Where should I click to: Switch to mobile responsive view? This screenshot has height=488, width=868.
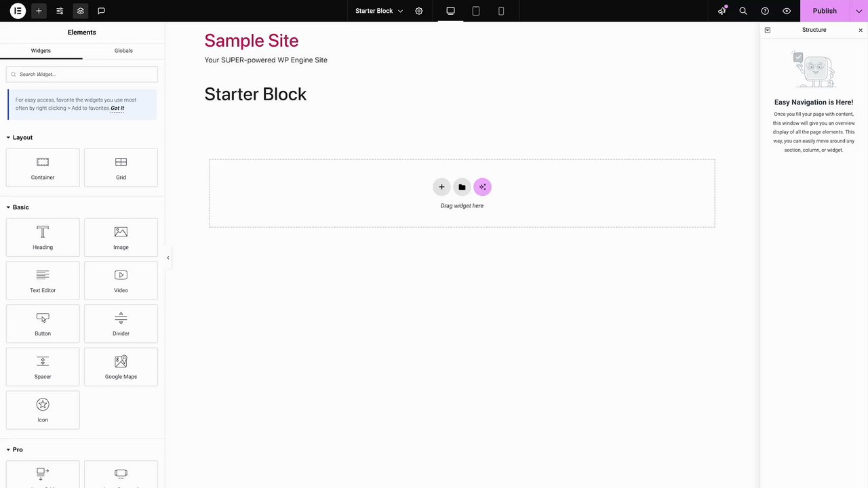coord(501,11)
